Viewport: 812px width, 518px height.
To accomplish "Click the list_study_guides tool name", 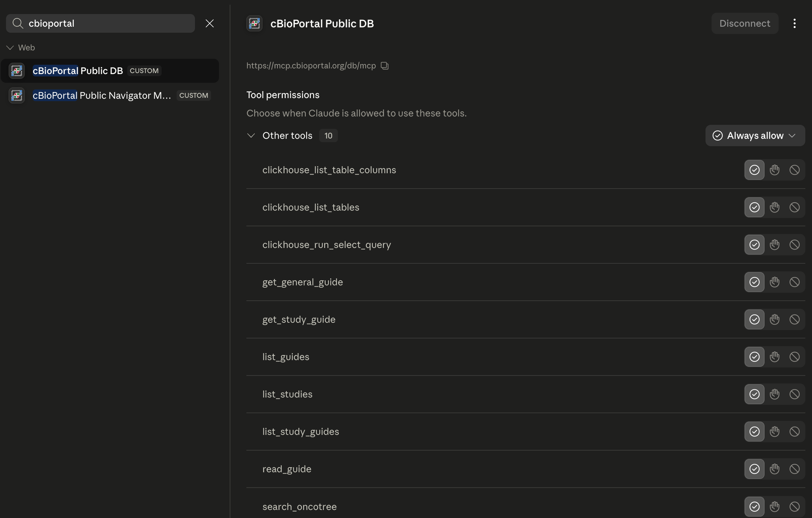I will pos(300,432).
